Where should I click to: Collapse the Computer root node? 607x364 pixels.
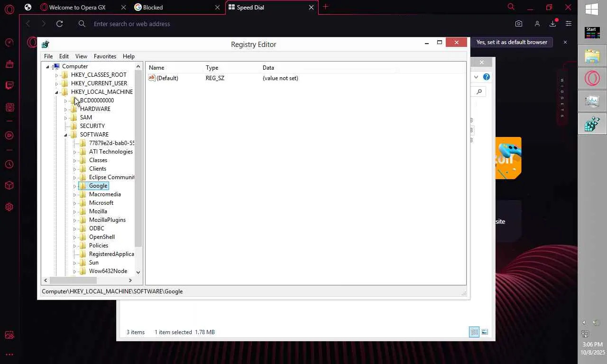point(47,67)
